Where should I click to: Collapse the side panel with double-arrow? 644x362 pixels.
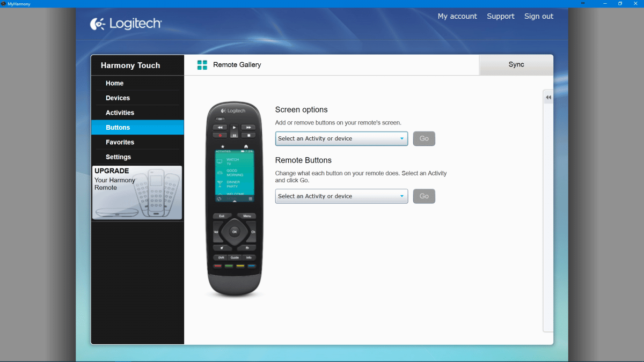548,98
